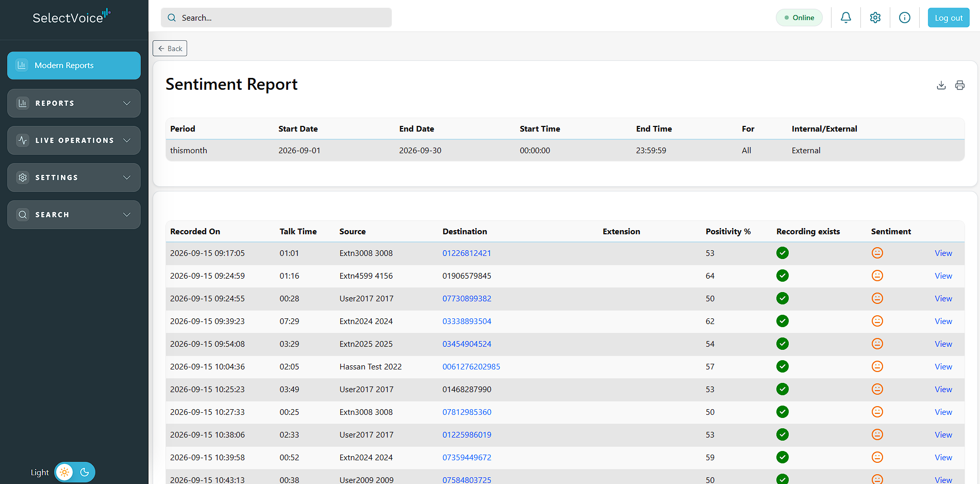Open Modern Reports in sidebar
Screen dimensions: 980x484
coord(74,66)
